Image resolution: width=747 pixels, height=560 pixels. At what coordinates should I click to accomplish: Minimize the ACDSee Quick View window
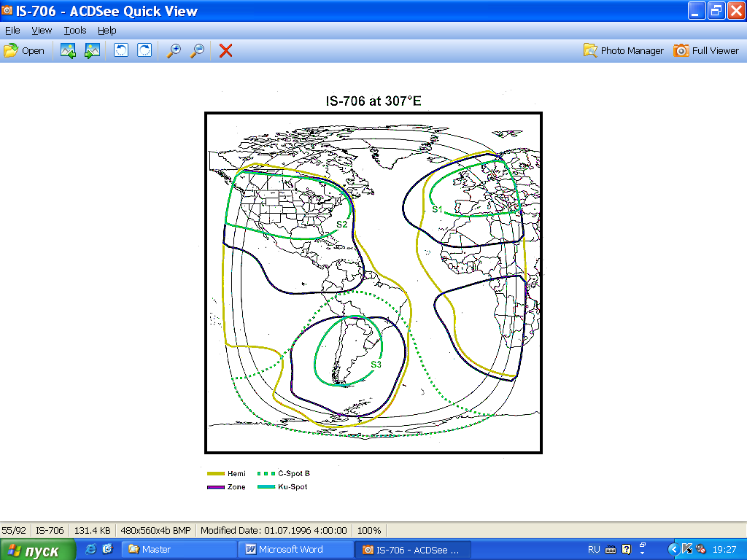tap(697, 10)
